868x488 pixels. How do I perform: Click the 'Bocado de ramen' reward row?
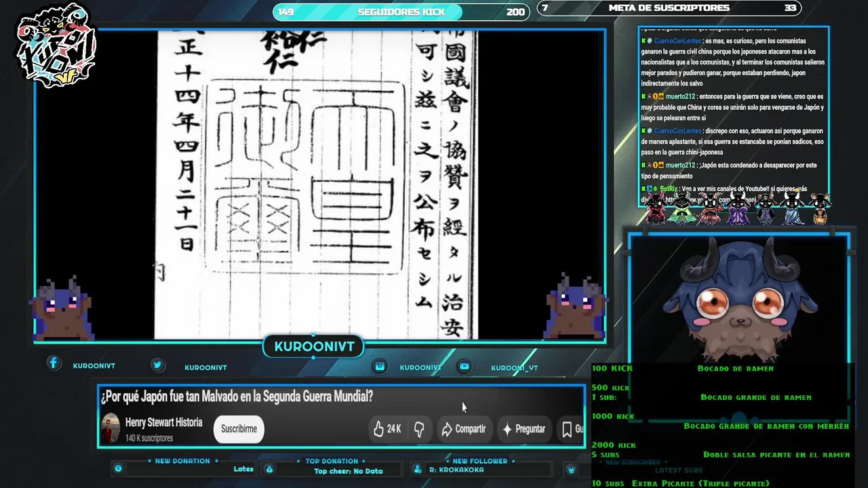(735, 369)
